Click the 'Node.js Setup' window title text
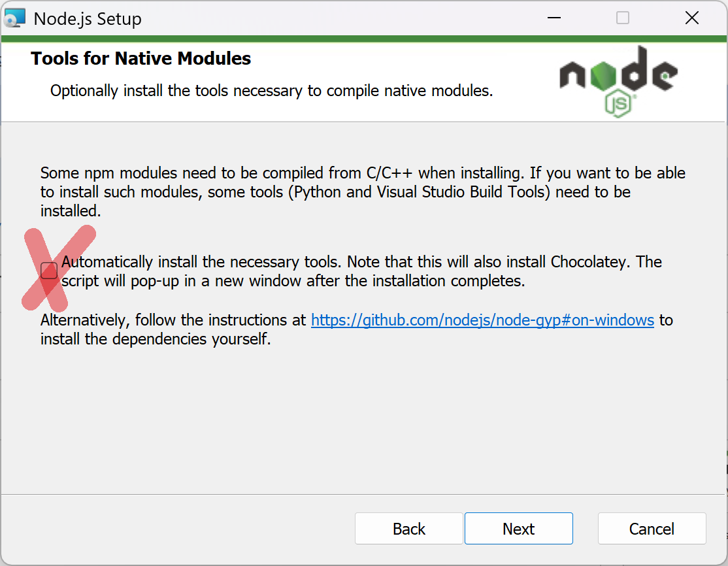Screen dimensions: 728x566 [x=88, y=19]
